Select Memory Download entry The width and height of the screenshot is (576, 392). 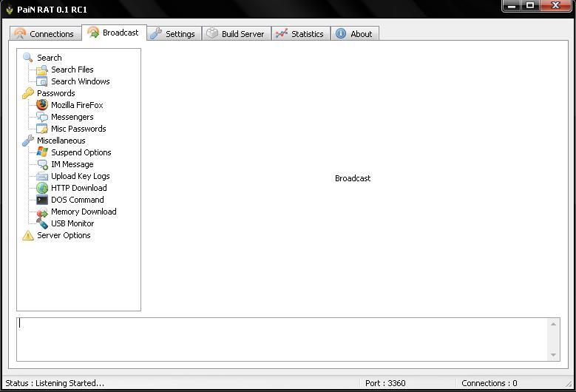tap(84, 212)
